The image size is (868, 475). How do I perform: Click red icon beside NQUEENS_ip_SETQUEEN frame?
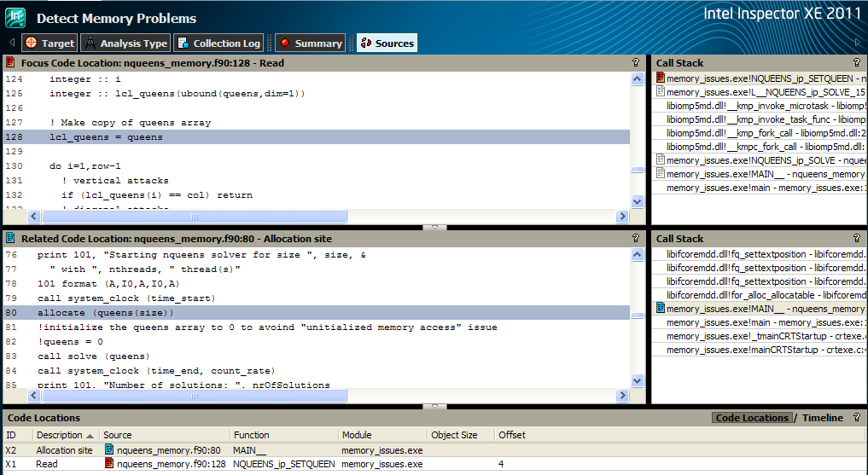[x=661, y=78]
